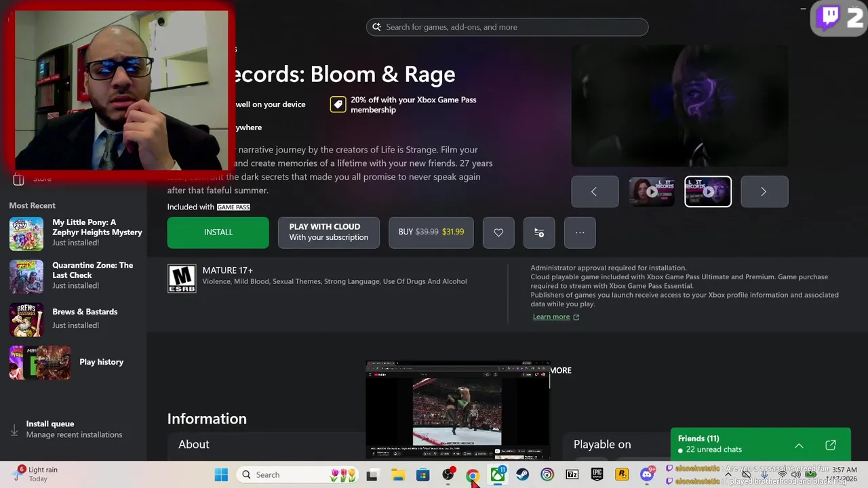Select the first trailer thumbnail
Image resolution: width=868 pixels, height=488 pixels.
point(652,192)
